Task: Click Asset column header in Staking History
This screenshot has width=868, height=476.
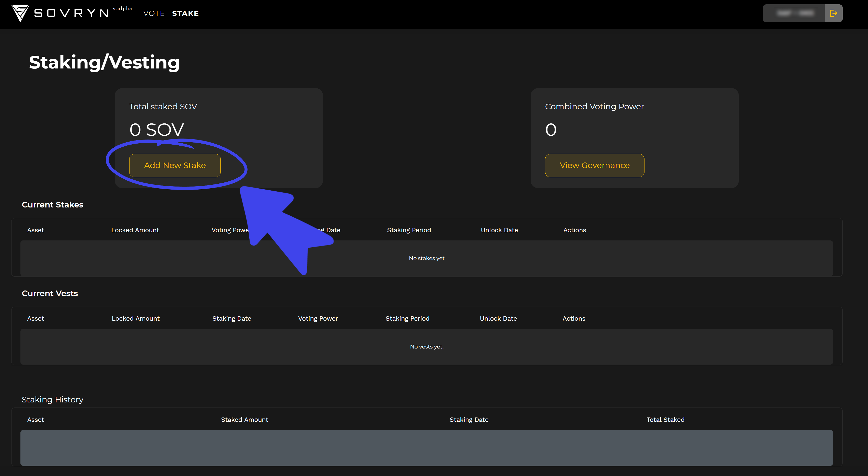Action: 36,420
